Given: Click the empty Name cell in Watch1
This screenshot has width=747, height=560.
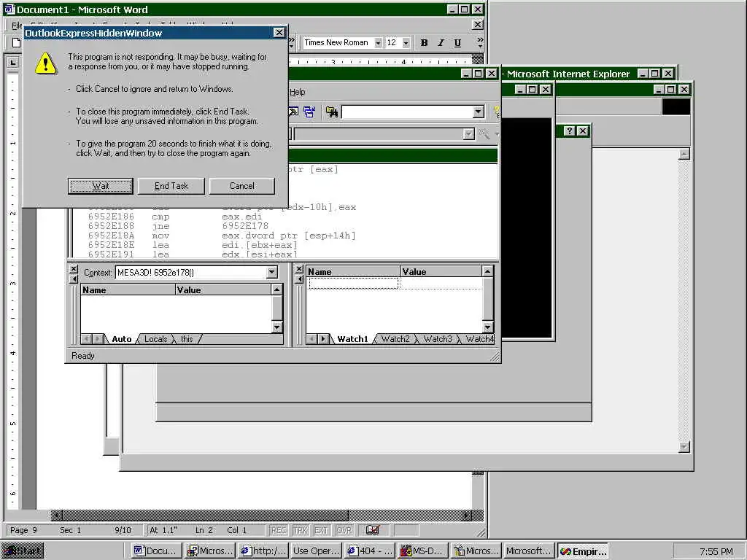Looking at the screenshot, I should (354, 284).
